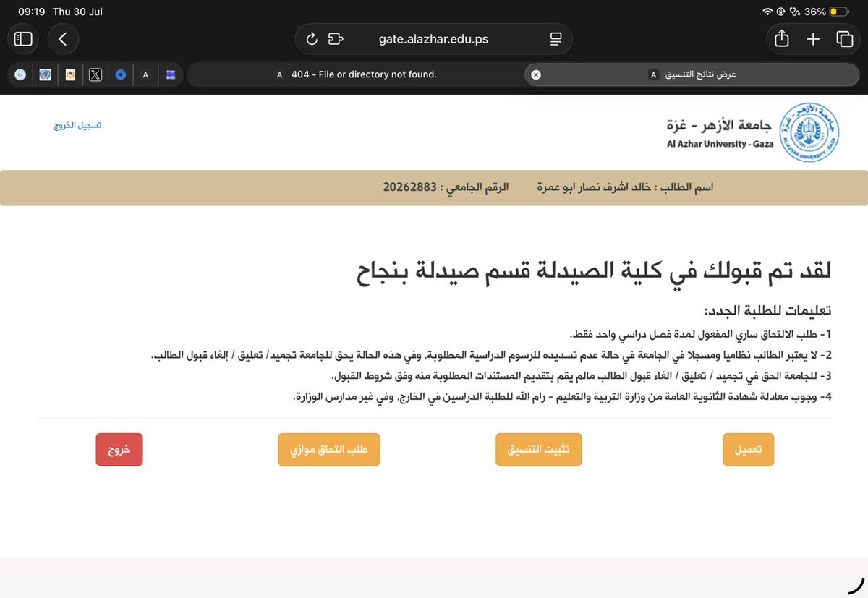The height and width of the screenshot is (598, 868).
Task: Tap the gate.alazhar.edu.ps address field
Action: (433, 39)
